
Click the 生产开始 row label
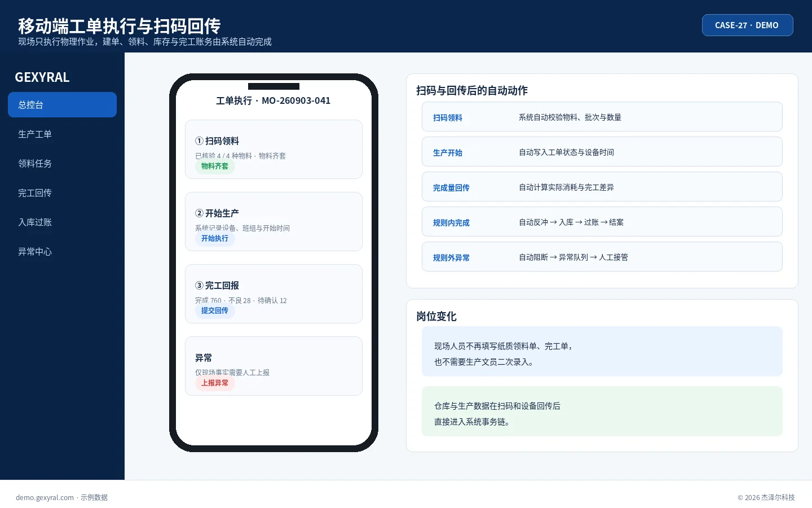(448, 152)
